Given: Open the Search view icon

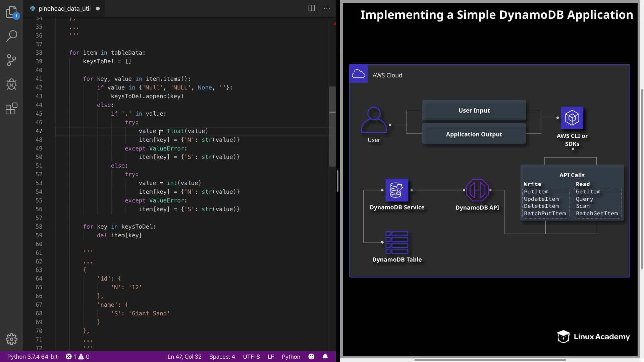Looking at the screenshot, I should coord(11,36).
